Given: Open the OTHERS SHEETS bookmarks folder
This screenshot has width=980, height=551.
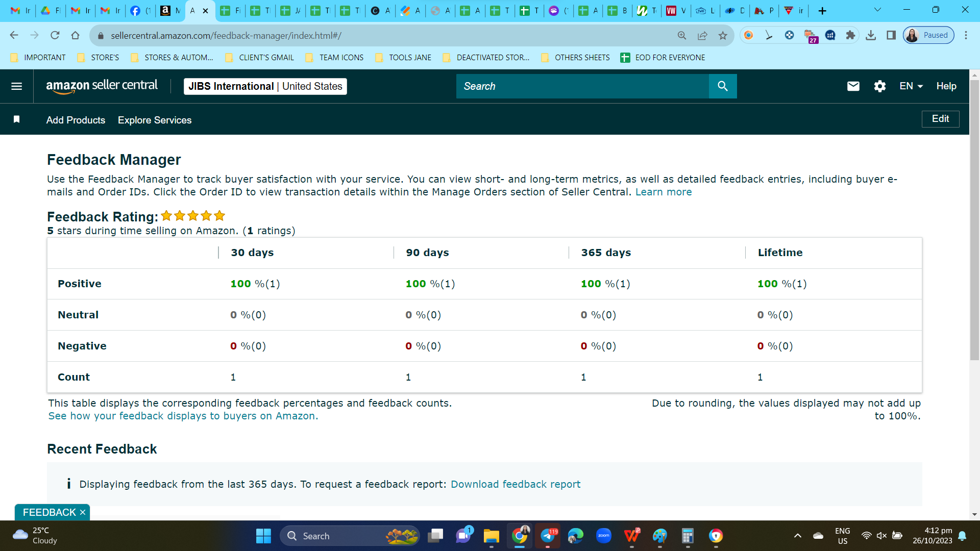Looking at the screenshot, I should point(575,58).
